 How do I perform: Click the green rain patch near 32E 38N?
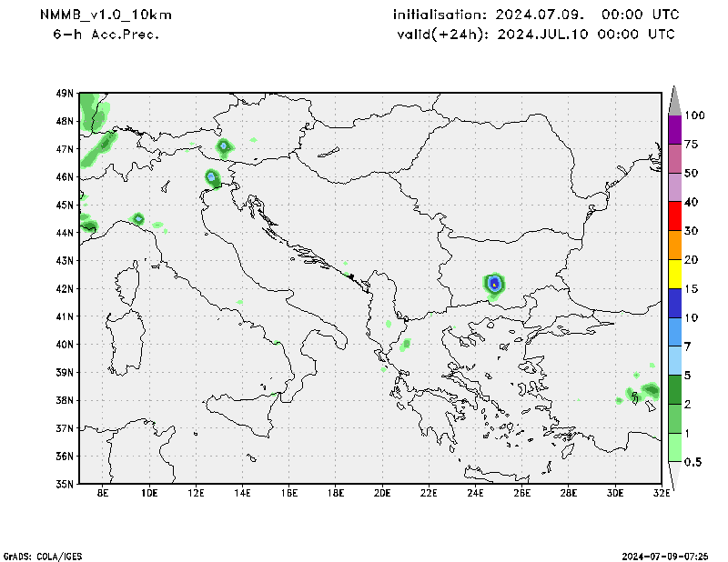pyautogui.click(x=649, y=390)
